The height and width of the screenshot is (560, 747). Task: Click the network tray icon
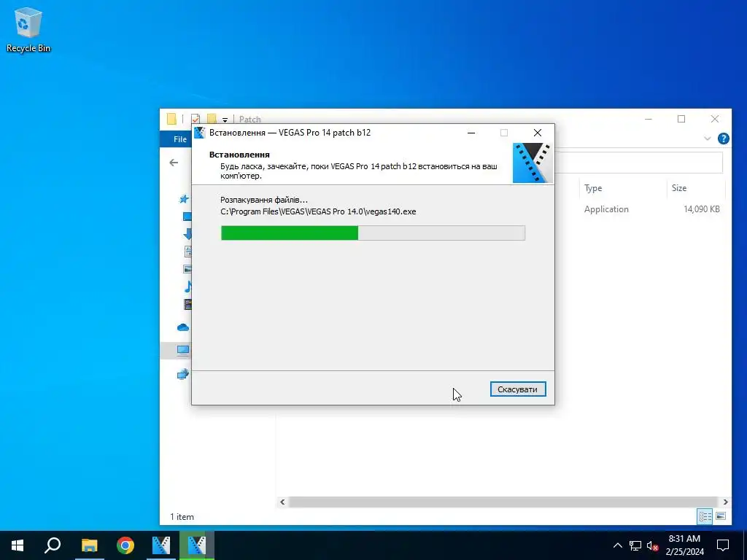click(635, 545)
